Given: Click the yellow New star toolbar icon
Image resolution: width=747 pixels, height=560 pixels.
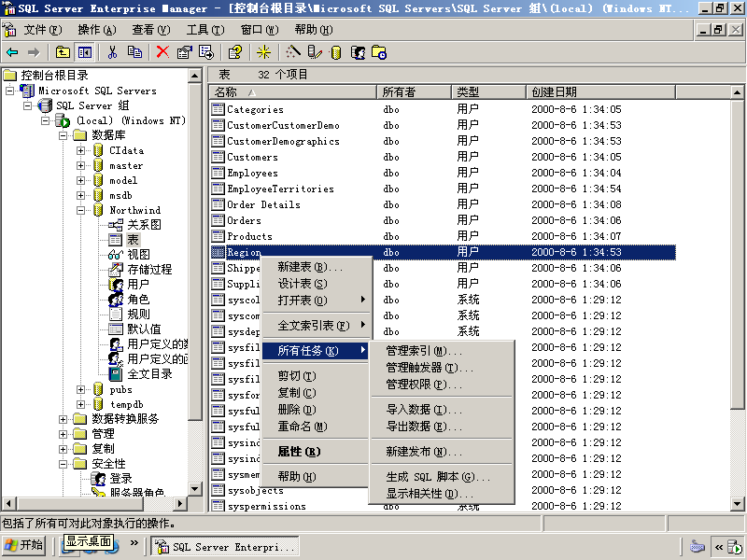Looking at the screenshot, I should click(263, 52).
